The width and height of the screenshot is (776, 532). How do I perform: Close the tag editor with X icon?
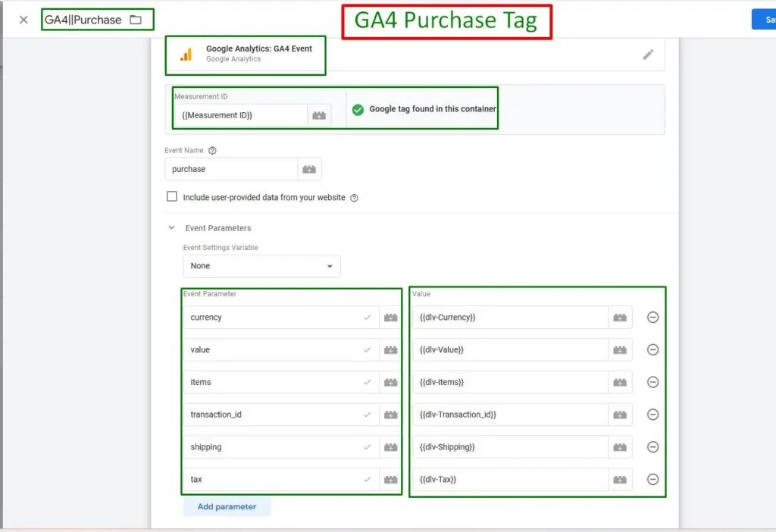tap(23, 20)
